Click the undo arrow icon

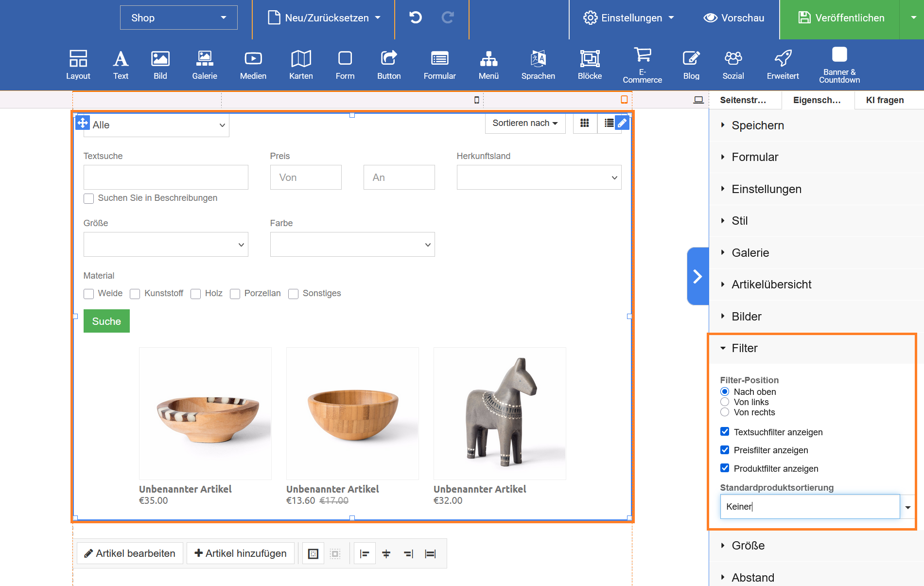pyautogui.click(x=415, y=18)
